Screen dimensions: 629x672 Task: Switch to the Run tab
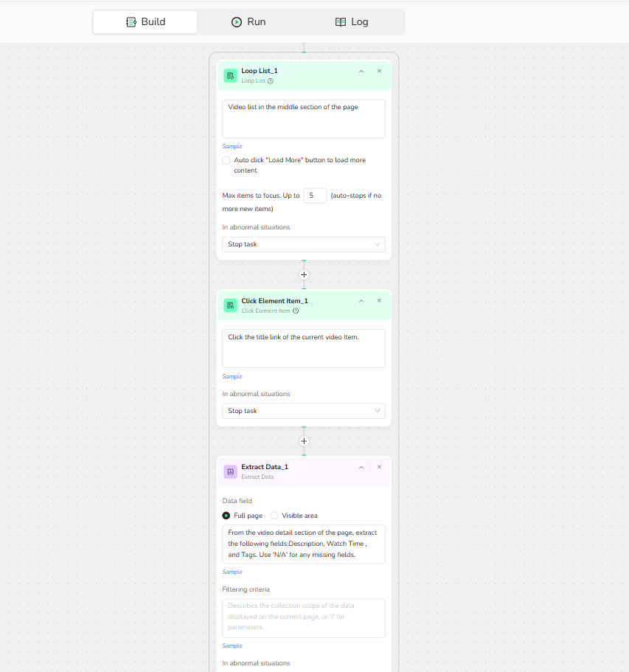(248, 22)
